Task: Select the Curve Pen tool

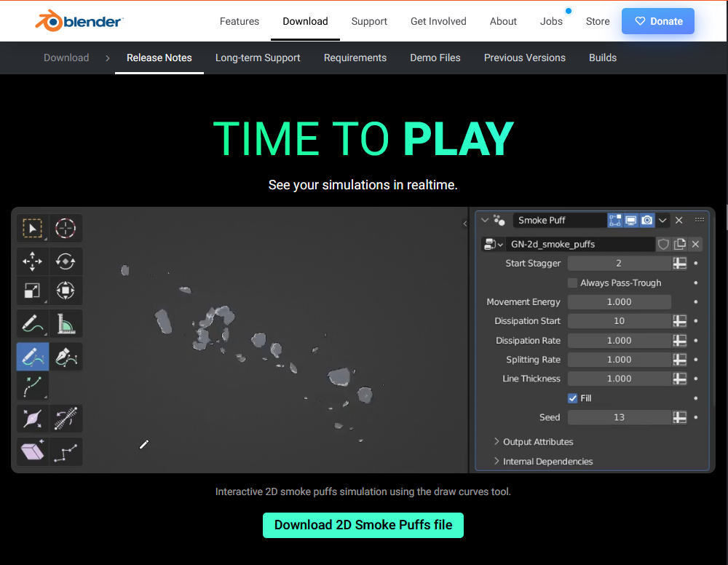Action: [x=66, y=357]
